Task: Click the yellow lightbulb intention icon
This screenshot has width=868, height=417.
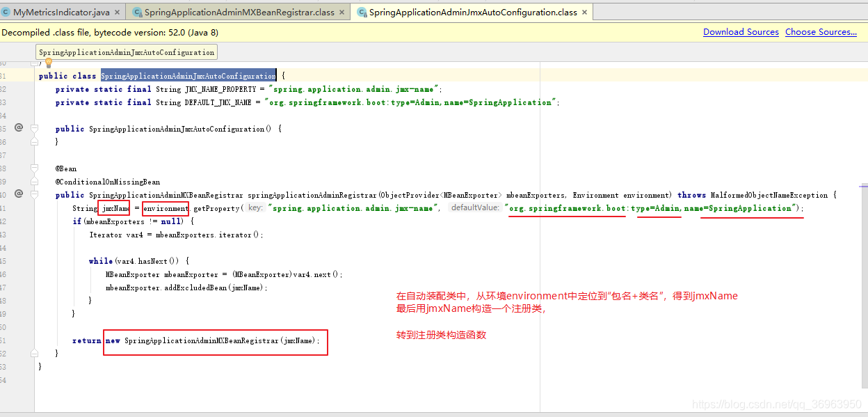Action: [x=49, y=63]
